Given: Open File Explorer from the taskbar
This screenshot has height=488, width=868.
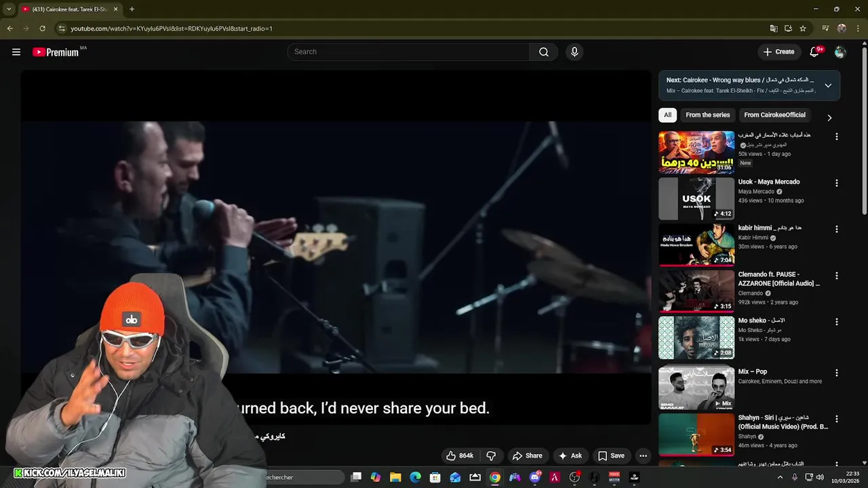Looking at the screenshot, I should [395, 477].
